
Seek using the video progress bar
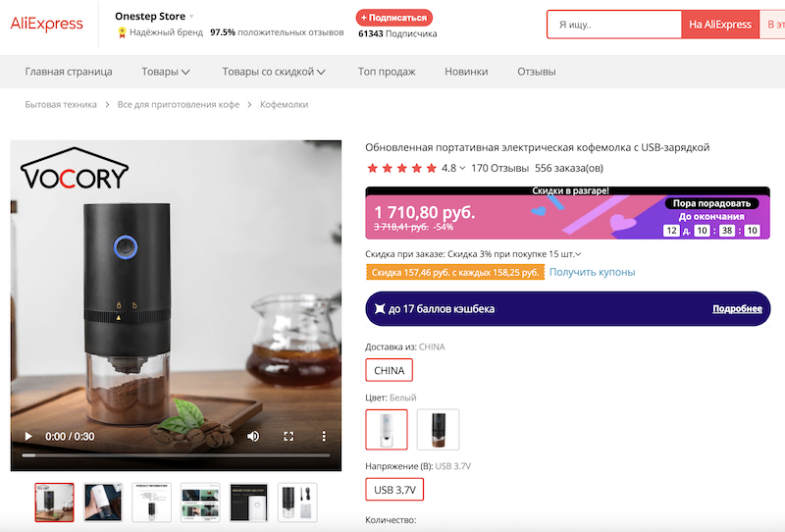[x=177, y=455]
